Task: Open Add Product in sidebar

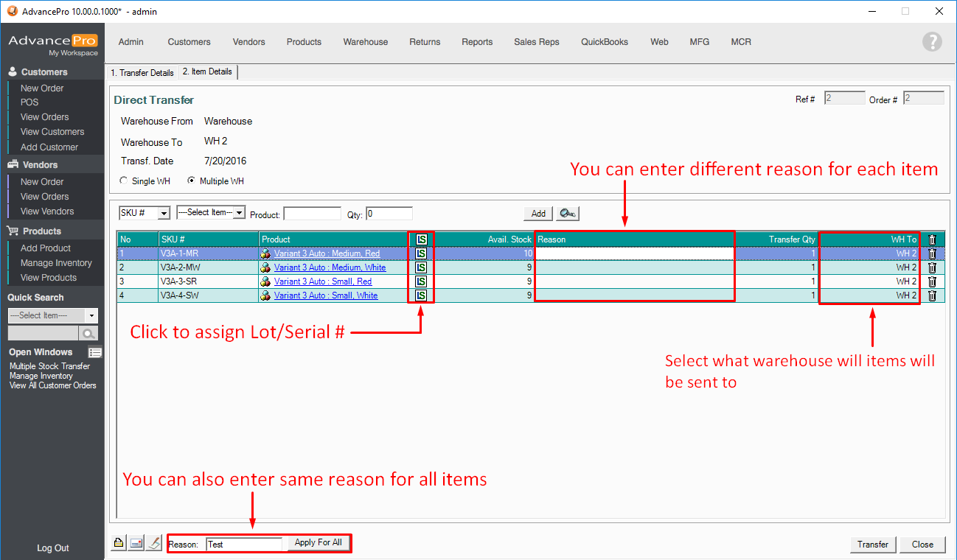Action: [46, 248]
